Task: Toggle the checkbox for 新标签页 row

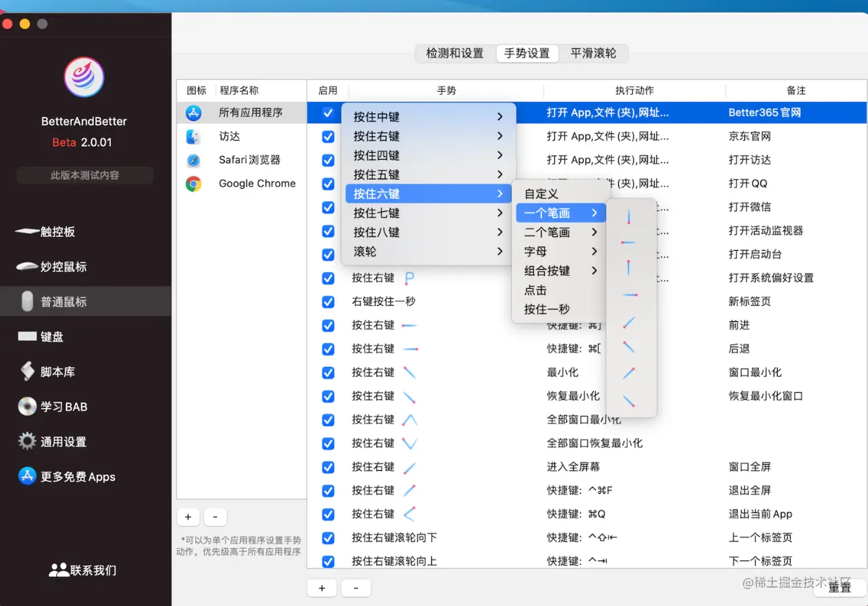Action: (x=328, y=302)
